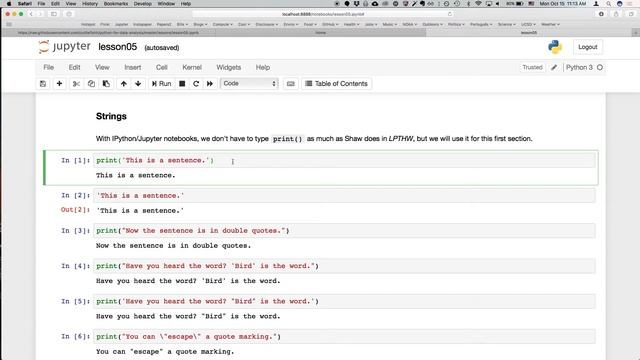Click the Safari share icon
Image resolution: width=640 pixels, height=360 pixels.
616,14
